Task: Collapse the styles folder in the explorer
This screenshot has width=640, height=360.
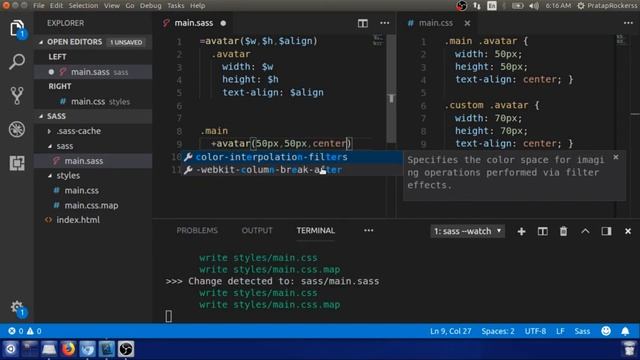Action: click(x=49, y=176)
